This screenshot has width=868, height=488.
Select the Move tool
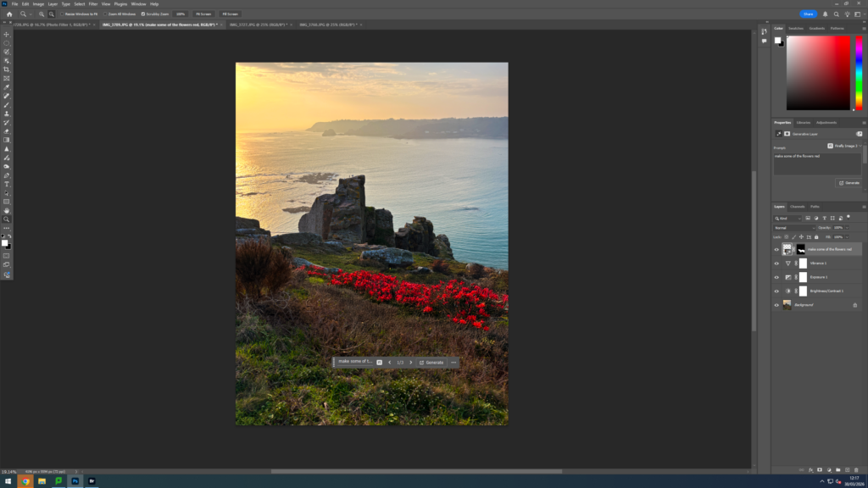7,34
